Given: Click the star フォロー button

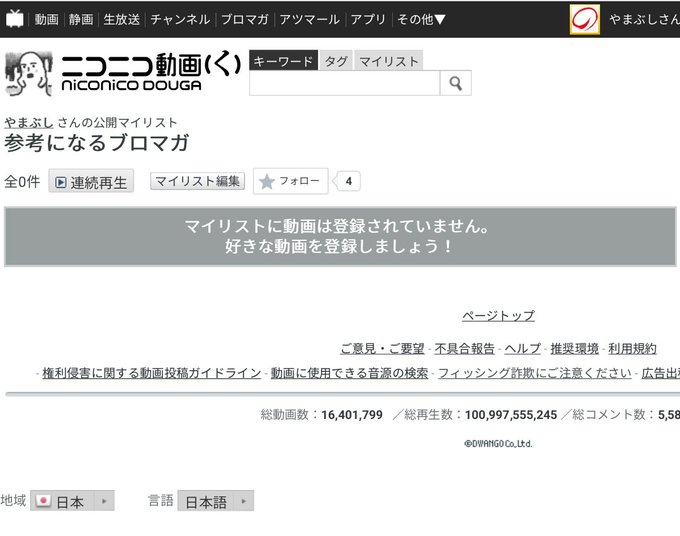Looking at the screenshot, I should [x=291, y=181].
